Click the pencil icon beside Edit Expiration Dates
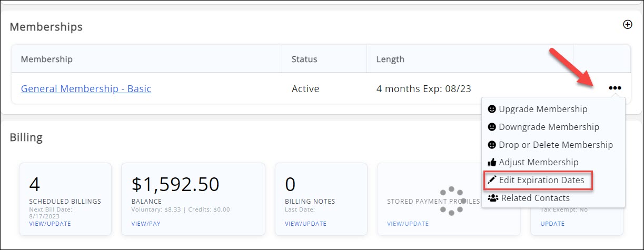Viewport: 644px width, 250px height. 492,180
